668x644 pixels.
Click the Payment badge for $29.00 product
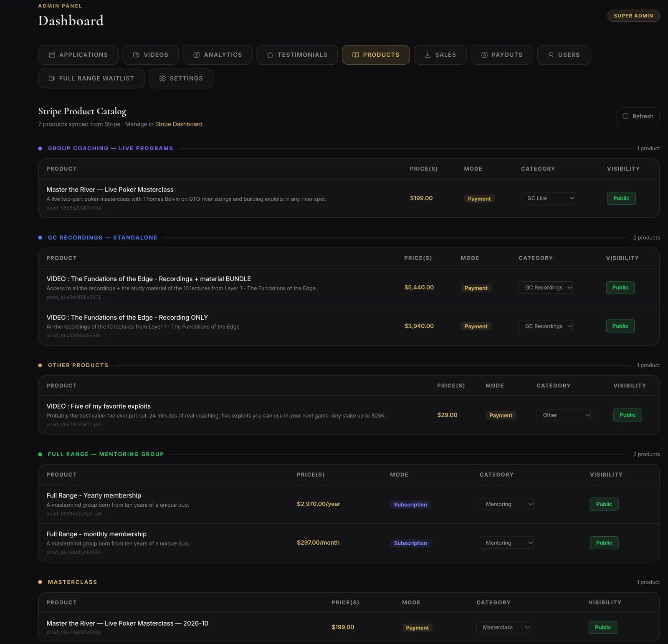[501, 415]
